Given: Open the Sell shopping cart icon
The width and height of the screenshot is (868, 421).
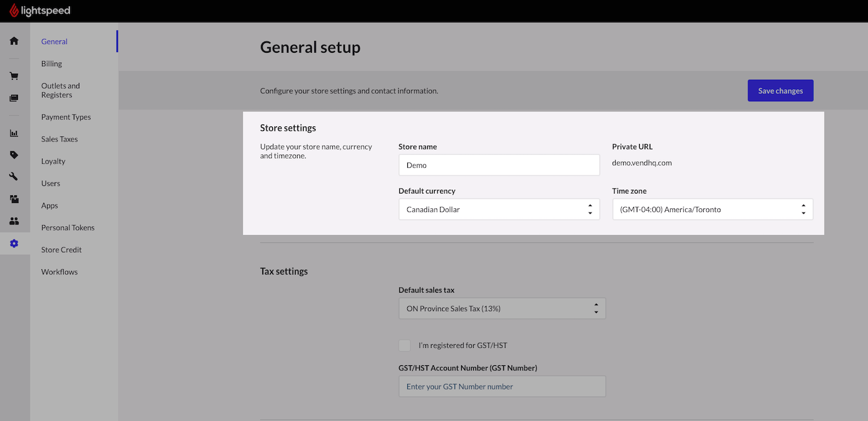Looking at the screenshot, I should 14,76.
